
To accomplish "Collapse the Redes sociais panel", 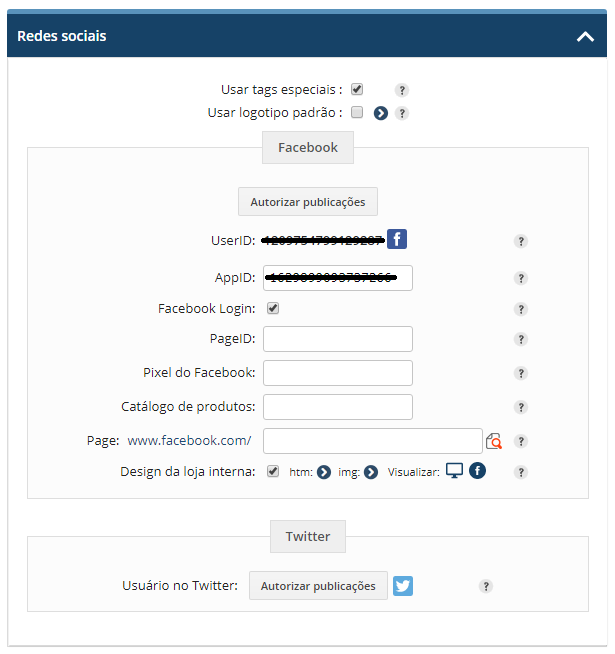I will tap(585, 37).
